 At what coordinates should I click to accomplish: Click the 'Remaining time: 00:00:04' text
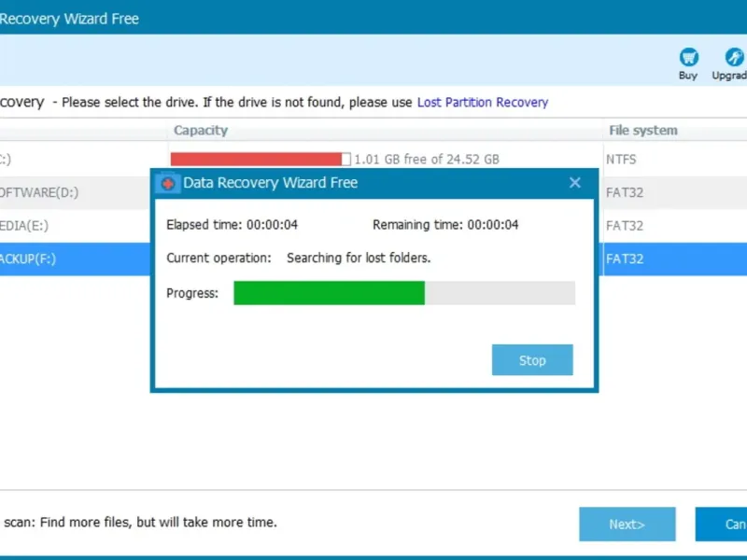445,225
